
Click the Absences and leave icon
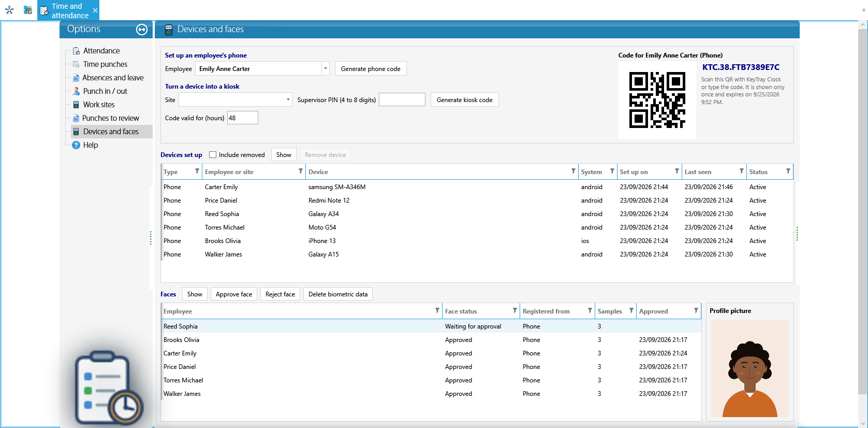point(76,78)
